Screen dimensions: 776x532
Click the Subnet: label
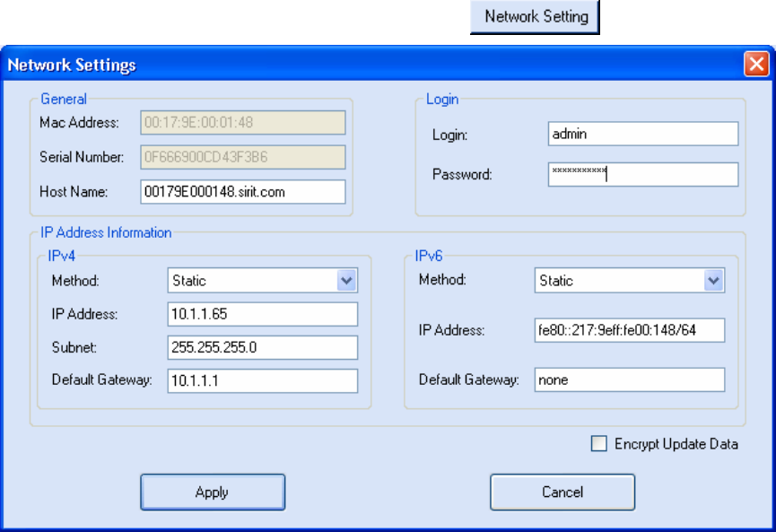[74, 347]
